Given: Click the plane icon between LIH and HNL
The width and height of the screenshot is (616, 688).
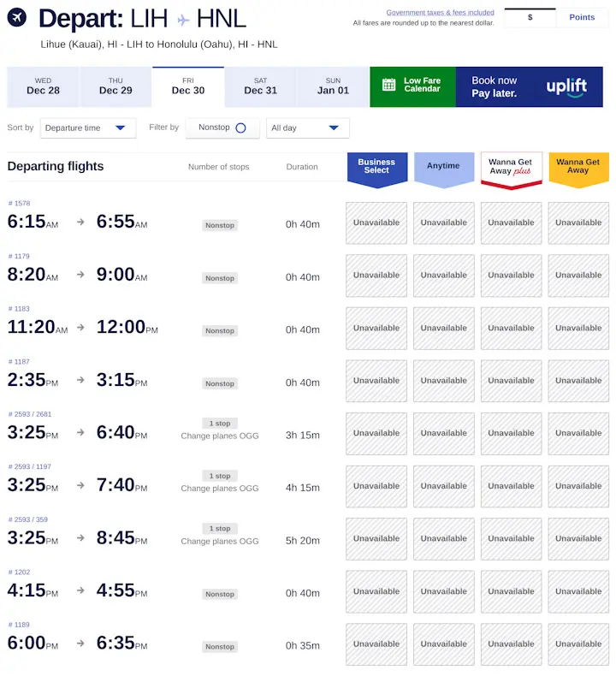Looking at the screenshot, I should tap(183, 20).
